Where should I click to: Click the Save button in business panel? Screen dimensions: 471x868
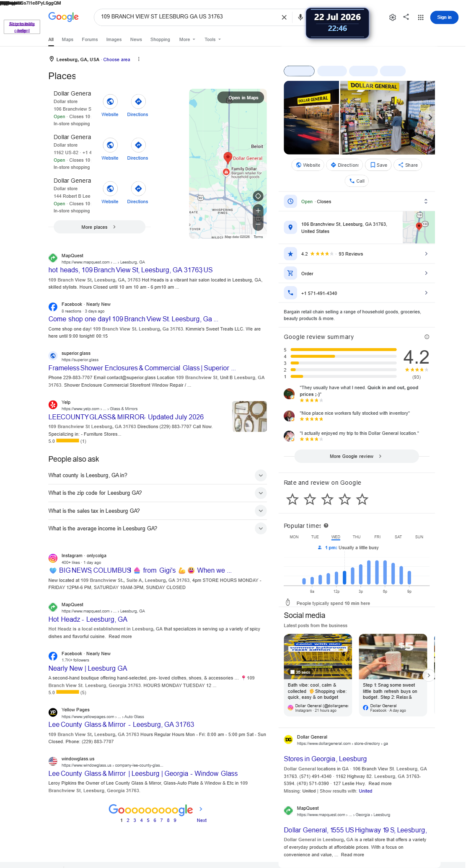(378, 165)
